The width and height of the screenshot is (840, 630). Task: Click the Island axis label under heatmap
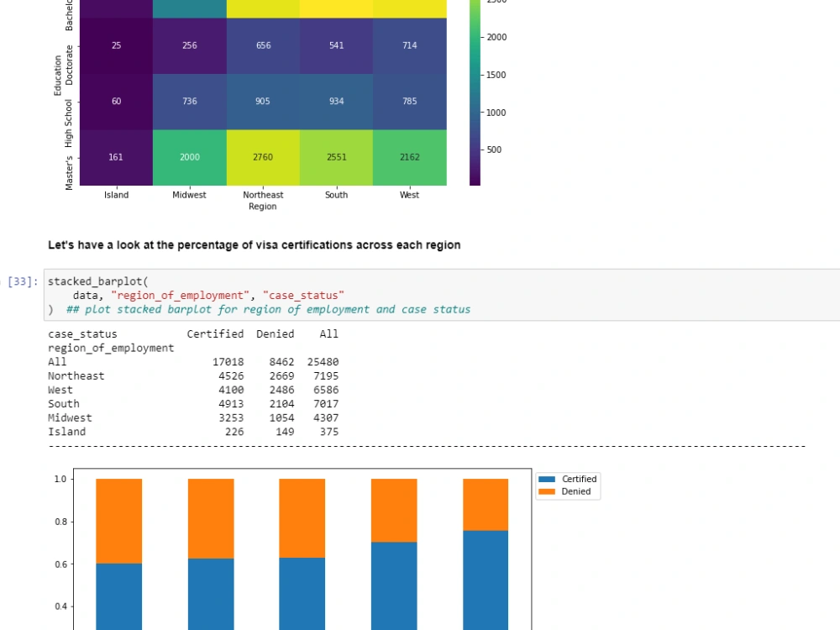coord(116,195)
